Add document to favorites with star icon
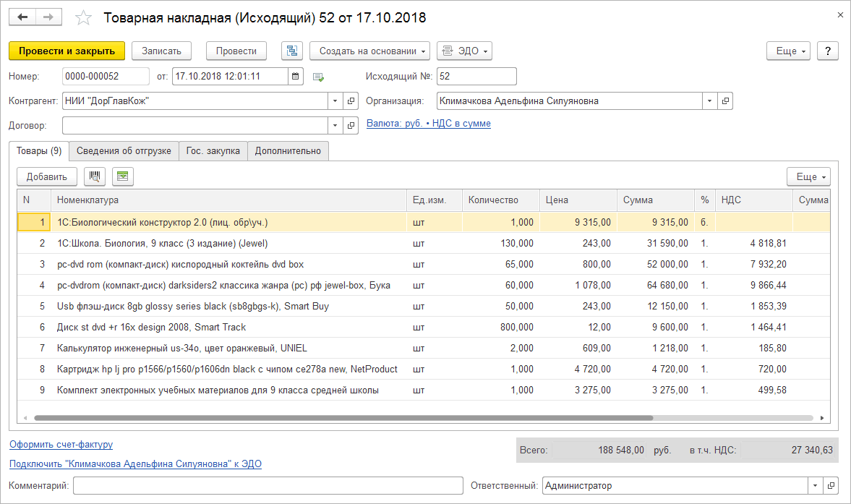Image resolution: width=851 pixels, height=504 pixels. [84, 18]
